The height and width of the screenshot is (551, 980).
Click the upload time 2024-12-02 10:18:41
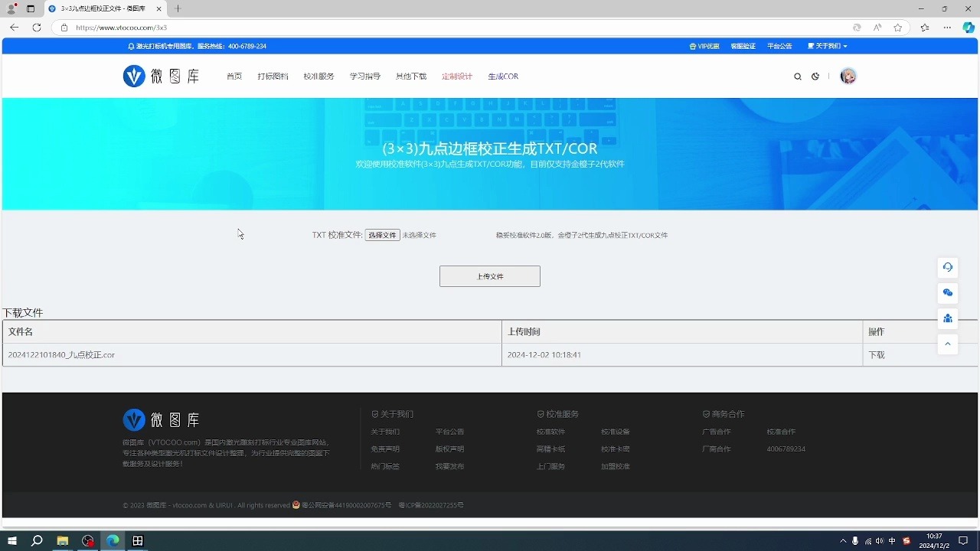[x=544, y=355]
